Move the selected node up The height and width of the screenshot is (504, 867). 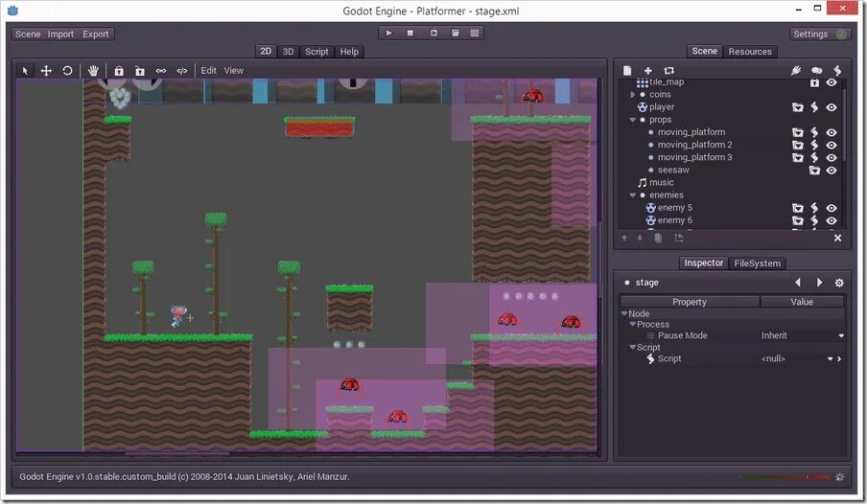pos(624,239)
